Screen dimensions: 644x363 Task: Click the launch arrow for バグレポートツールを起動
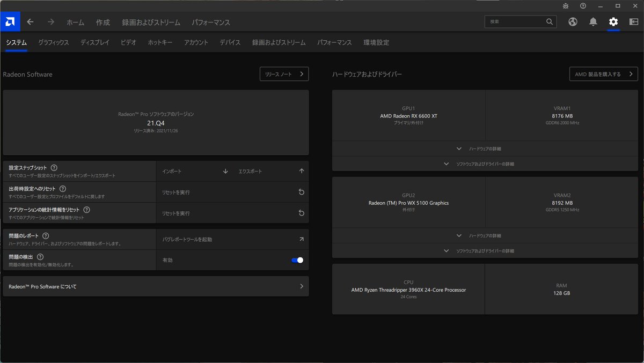302,239
